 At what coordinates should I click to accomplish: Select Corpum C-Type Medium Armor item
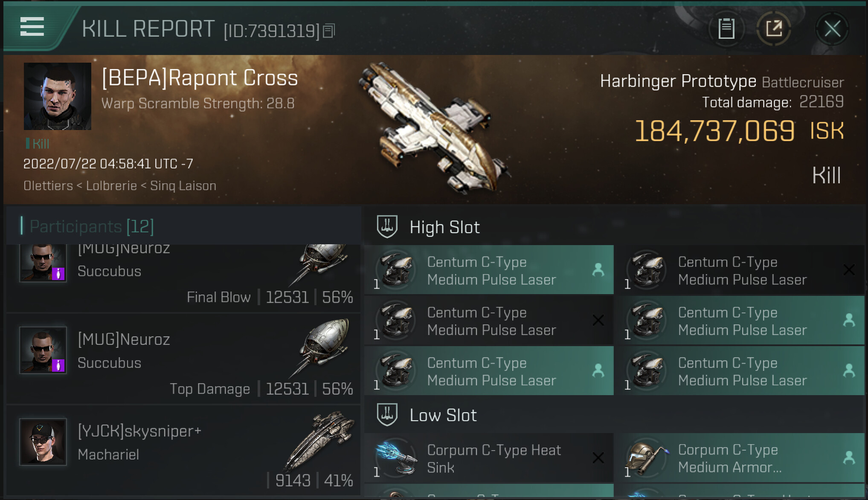tap(730, 459)
